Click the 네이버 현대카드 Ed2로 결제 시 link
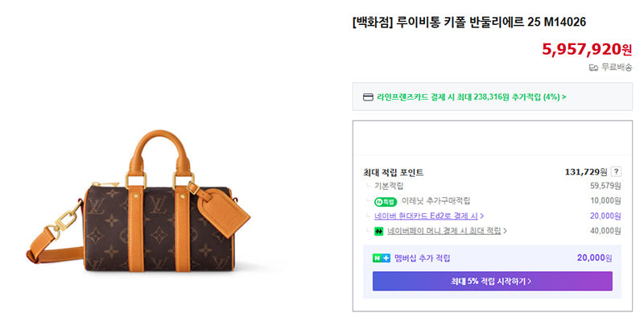This screenshot has width=644, height=317. click(x=426, y=216)
